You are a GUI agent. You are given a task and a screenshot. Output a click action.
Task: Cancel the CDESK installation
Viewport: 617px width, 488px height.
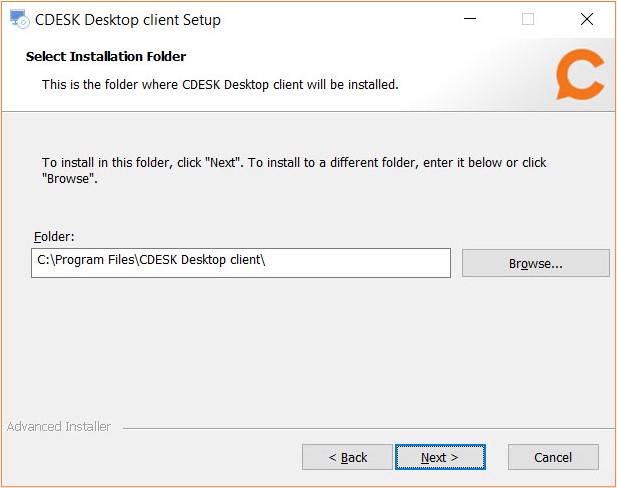pyautogui.click(x=553, y=457)
